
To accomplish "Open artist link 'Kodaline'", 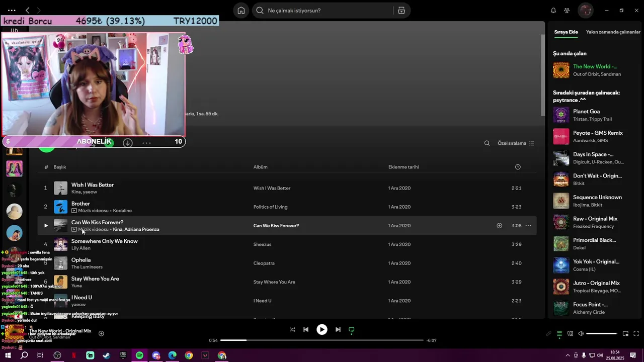I will pyautogui.click(x=122, y=211).
